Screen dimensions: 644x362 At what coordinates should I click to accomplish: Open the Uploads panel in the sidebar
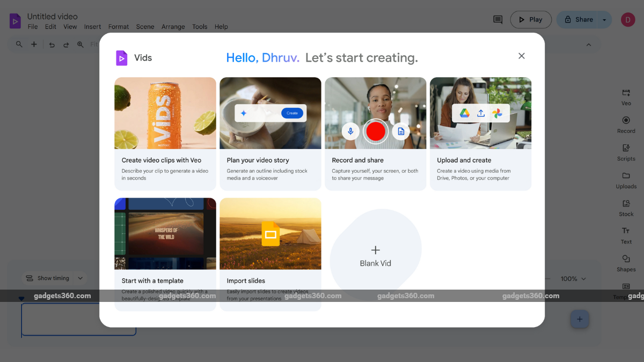pyautogui.click(x=626, y=181)
